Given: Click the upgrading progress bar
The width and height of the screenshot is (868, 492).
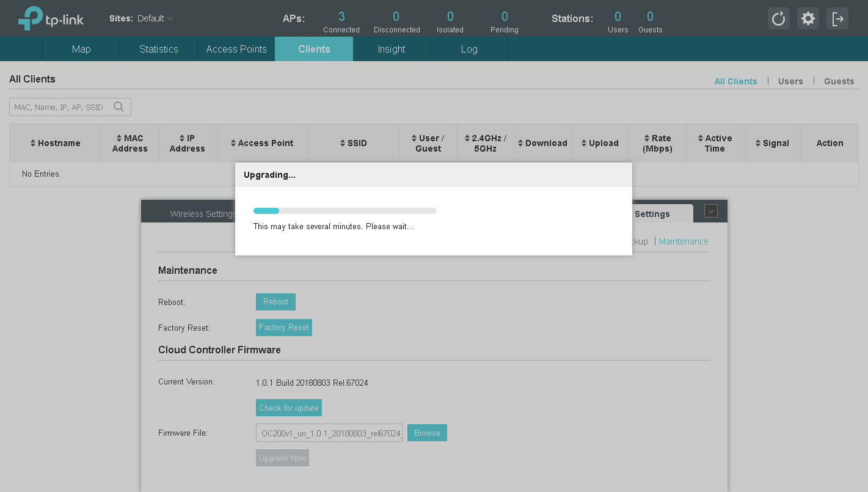Looking at the screenshot, I should coord(345,211).
